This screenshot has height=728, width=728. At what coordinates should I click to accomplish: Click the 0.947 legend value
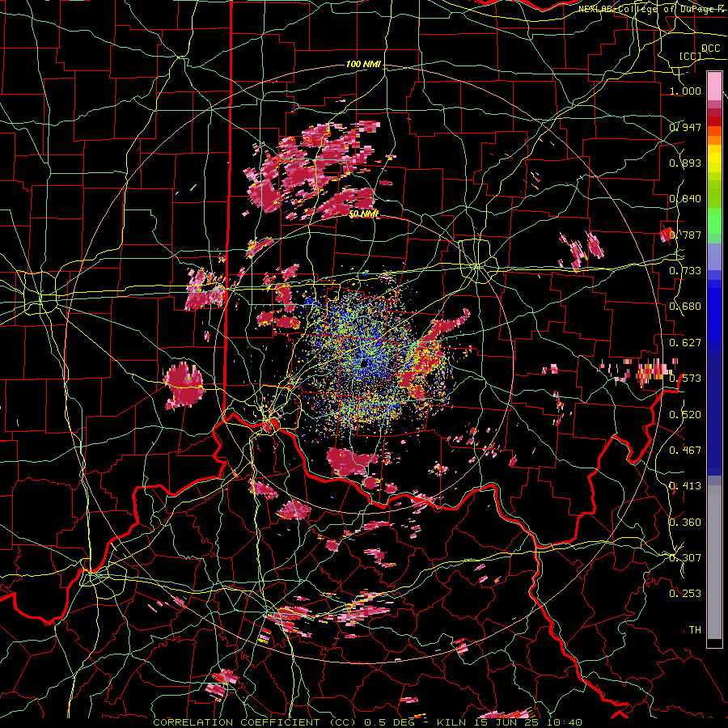[x=685, y=127]
